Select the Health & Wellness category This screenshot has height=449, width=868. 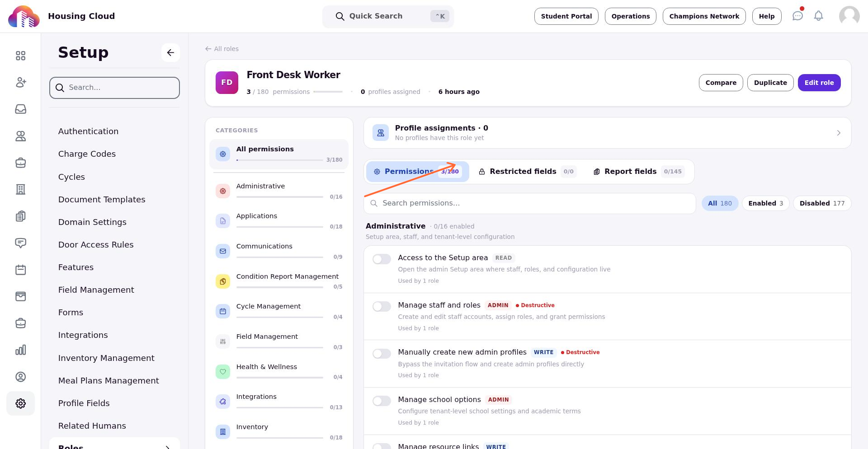(x=279, y=372)
